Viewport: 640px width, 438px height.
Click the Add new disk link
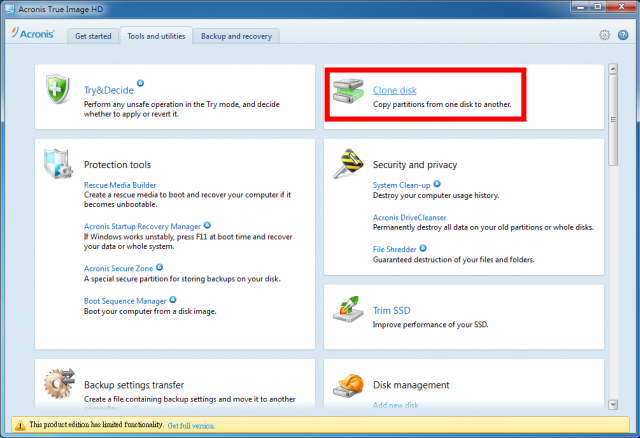coord(396,405)
